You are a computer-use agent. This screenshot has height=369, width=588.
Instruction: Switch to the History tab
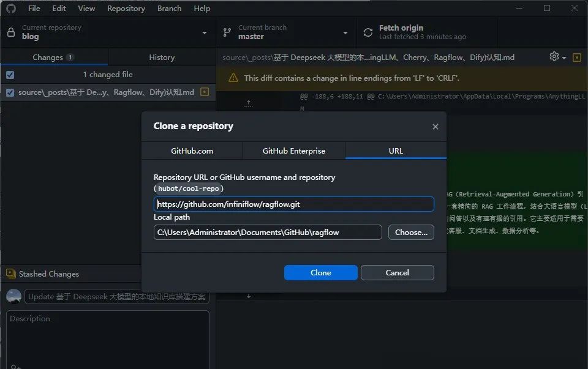(x=162, y=58)
